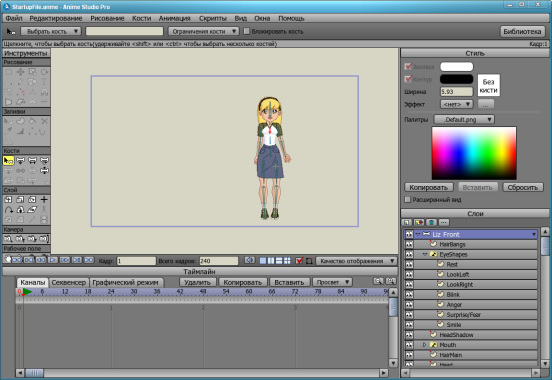
Task: Open the Анимация menu
Action: [x=174, y=18]
